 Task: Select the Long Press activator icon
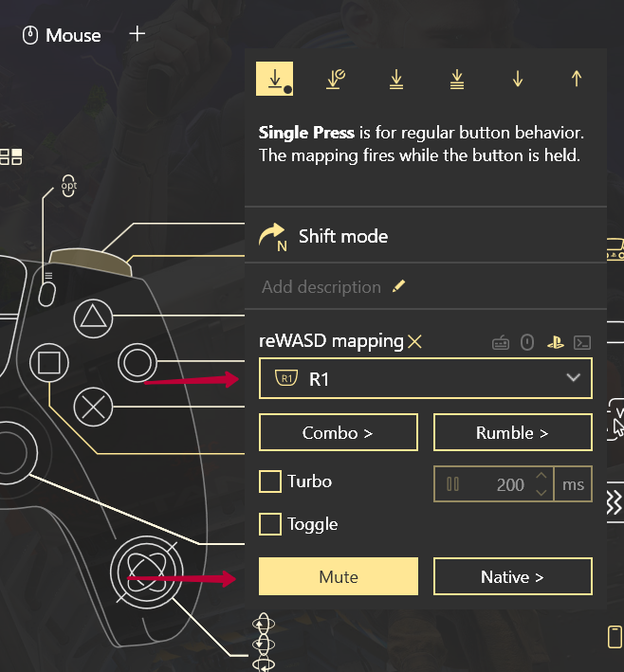[336, 79]
